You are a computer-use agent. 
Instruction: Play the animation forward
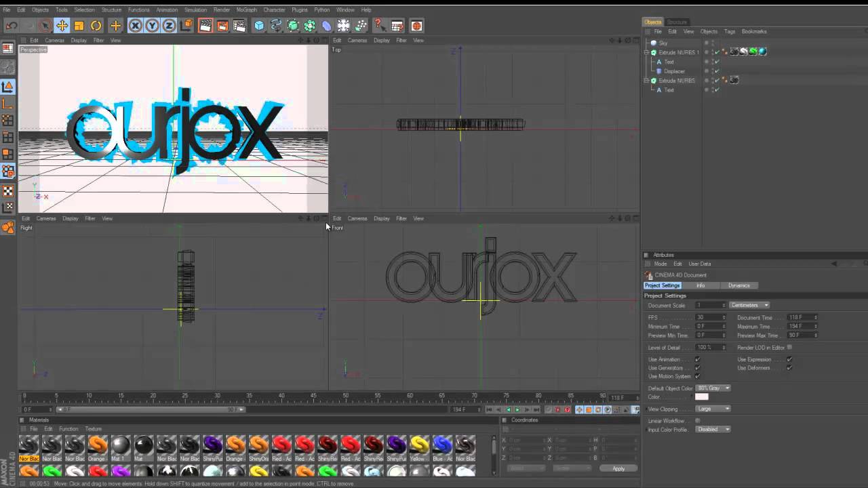click(517, 409)
